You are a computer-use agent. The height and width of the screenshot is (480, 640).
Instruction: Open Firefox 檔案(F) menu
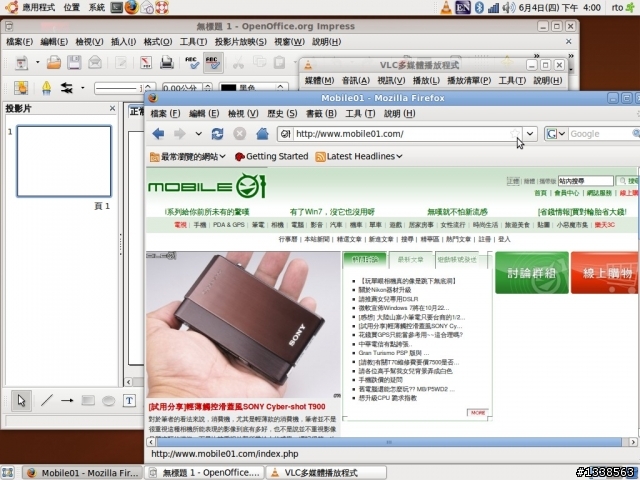(165, 113)
